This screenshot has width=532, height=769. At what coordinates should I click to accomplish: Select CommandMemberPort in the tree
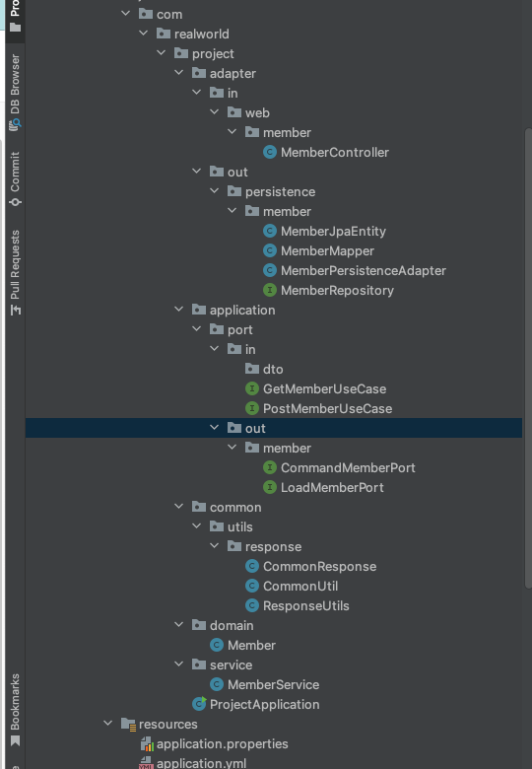(348, 468)
